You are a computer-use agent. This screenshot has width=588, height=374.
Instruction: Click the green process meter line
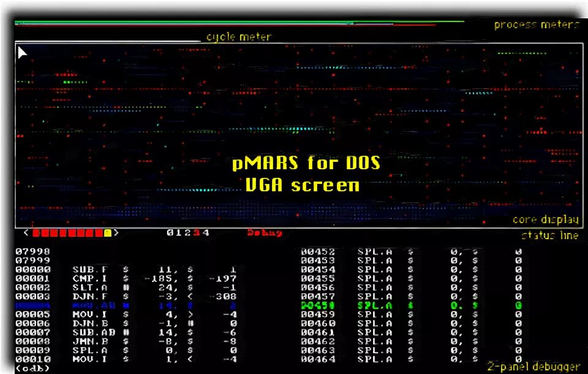(x=239, y=22)
